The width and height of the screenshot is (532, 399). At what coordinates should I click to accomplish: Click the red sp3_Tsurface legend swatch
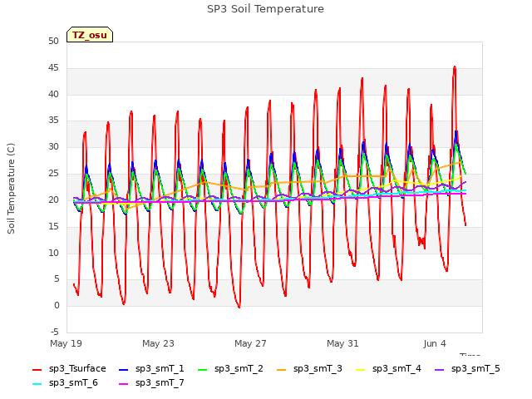pos(37,369)
